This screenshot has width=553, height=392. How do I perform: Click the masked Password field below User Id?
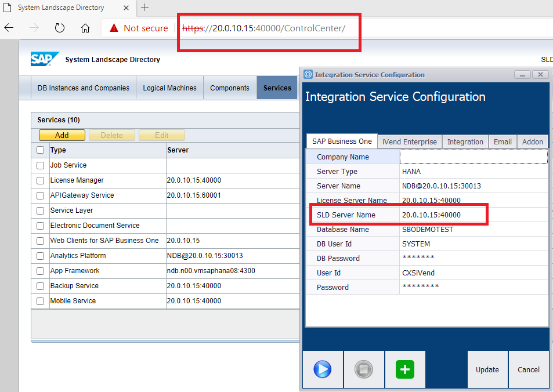474,287
